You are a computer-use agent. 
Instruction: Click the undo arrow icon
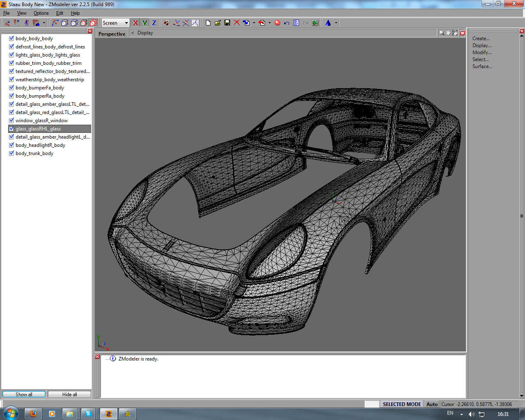287,23
